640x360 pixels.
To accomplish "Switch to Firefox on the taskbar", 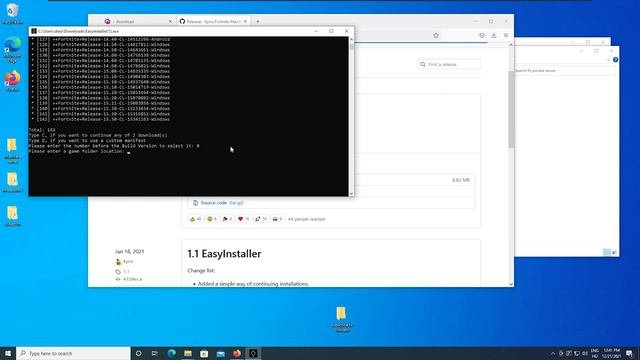I will click(237, 353).
